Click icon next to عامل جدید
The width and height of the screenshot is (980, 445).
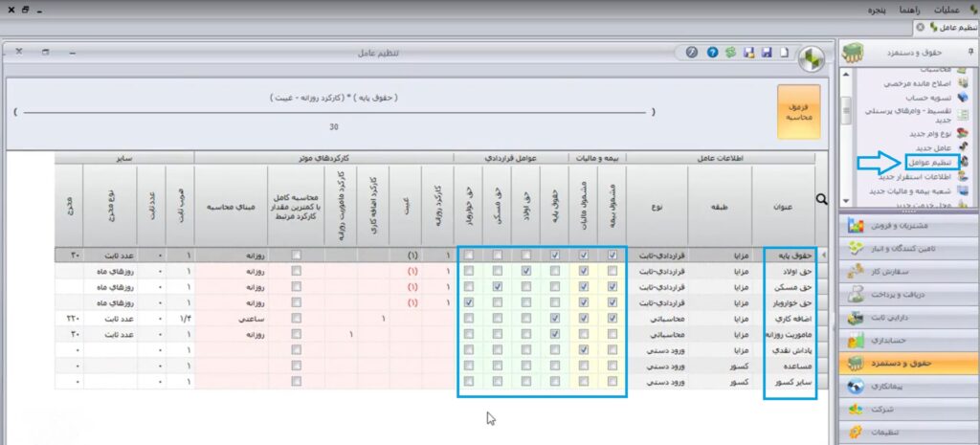click(963, 147)
